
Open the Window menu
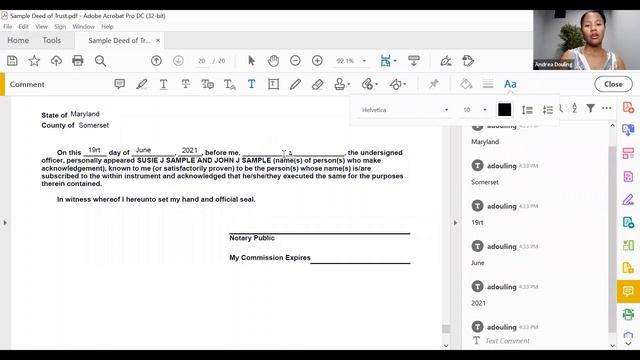pyautogui.click(x=83, y=27)
